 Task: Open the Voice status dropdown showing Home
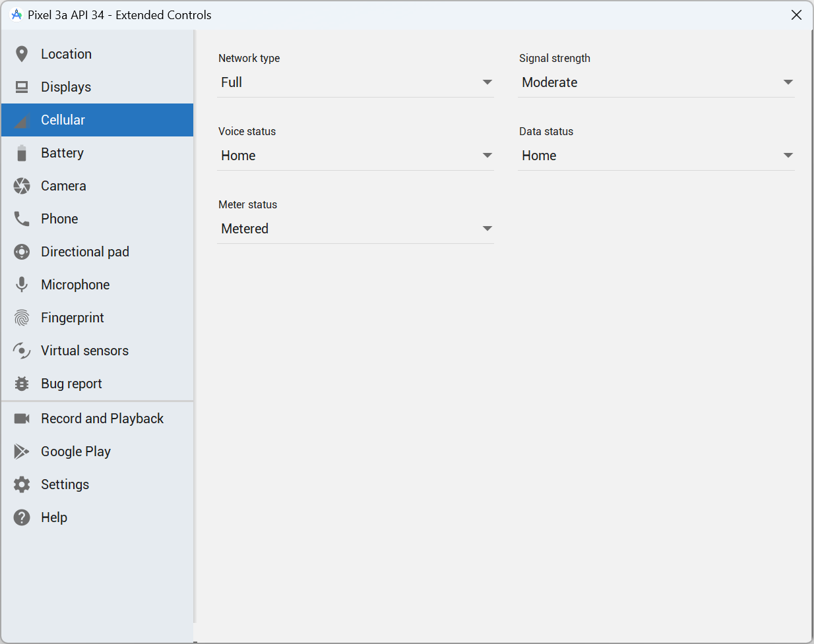click(x=356, y=156)
